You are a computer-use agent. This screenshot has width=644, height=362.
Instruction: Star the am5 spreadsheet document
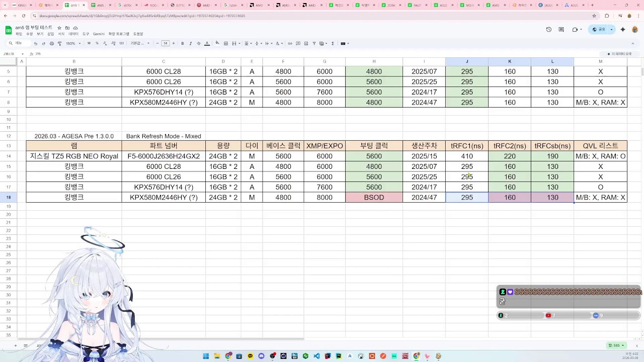tap(59, 28)
